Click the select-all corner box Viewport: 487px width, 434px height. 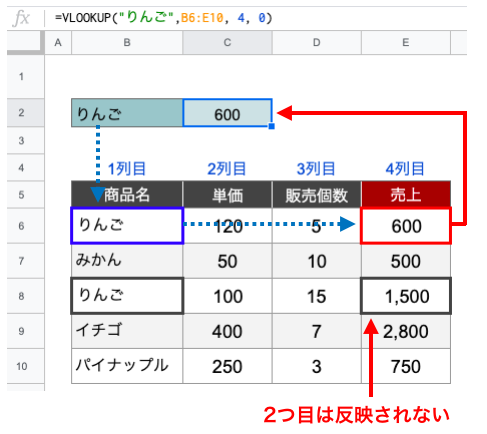[25, 42]
